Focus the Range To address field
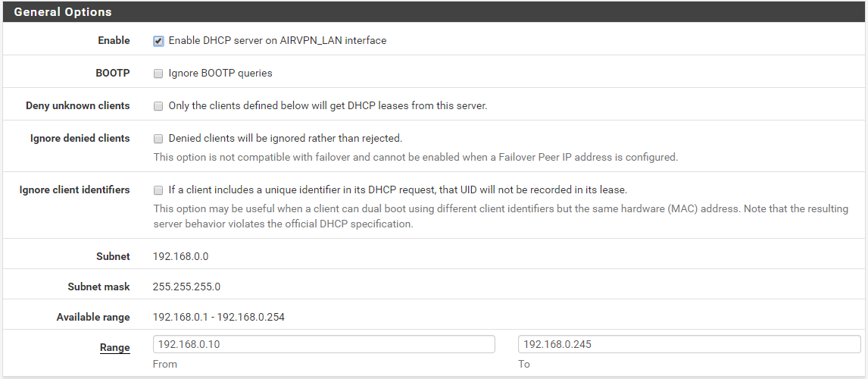Viewport: 868px width, 379px height. pos(689,344)
